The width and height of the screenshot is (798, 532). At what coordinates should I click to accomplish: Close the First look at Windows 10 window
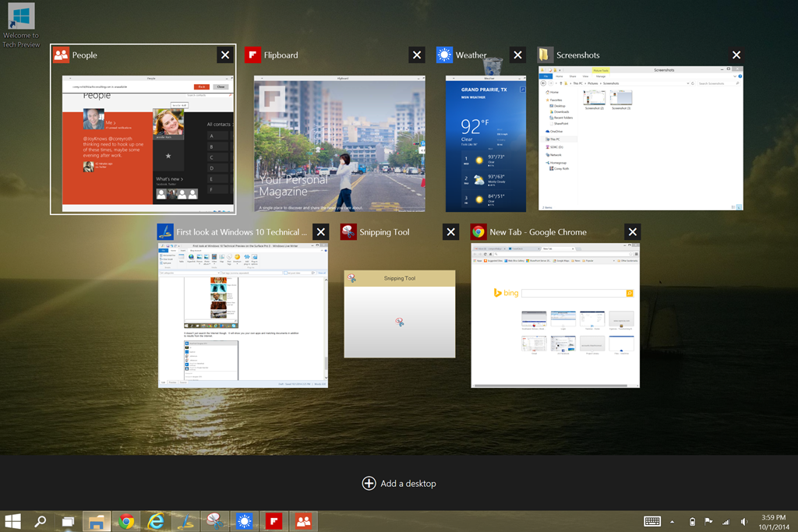320,232
